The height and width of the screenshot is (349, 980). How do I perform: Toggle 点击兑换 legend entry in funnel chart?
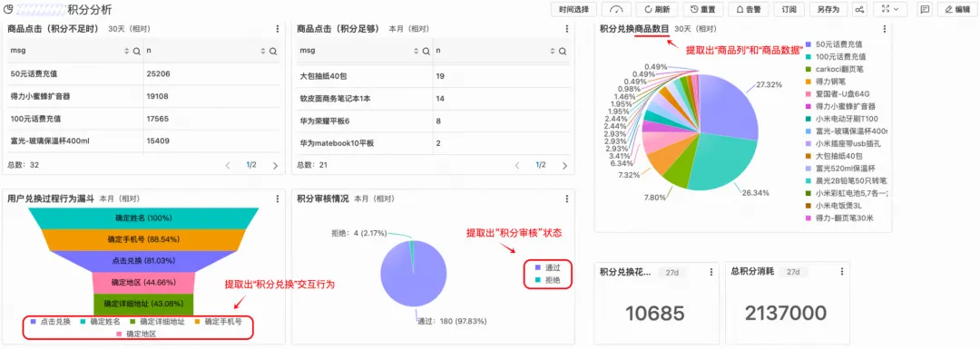click(50, 322)
